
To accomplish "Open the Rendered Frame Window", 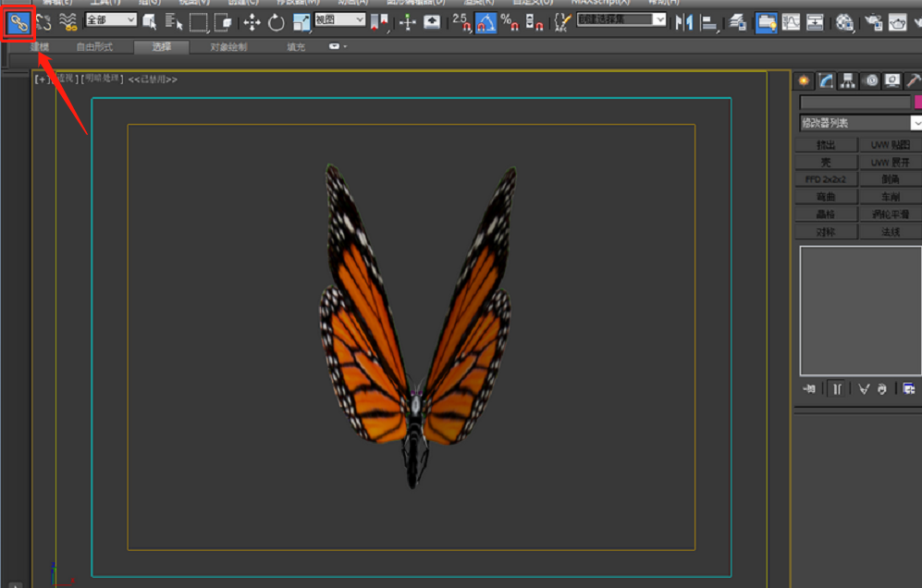I will click(x=898, y=23).
